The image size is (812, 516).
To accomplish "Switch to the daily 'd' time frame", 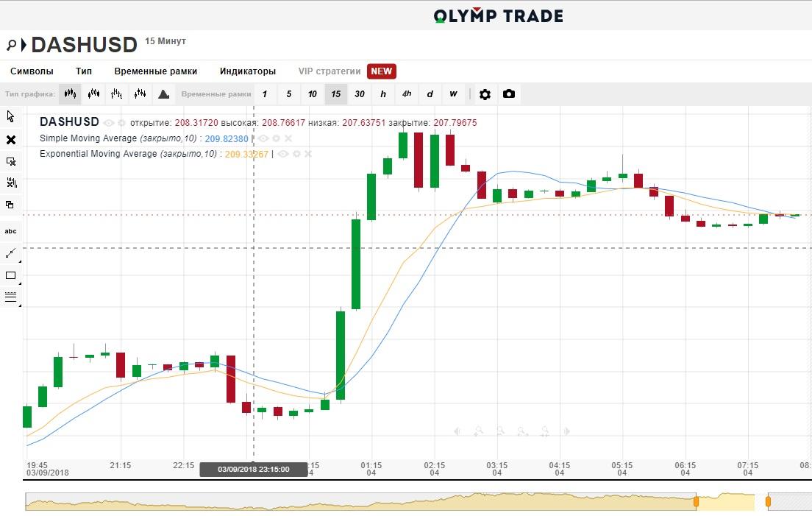I will click(x=430, y=94).
